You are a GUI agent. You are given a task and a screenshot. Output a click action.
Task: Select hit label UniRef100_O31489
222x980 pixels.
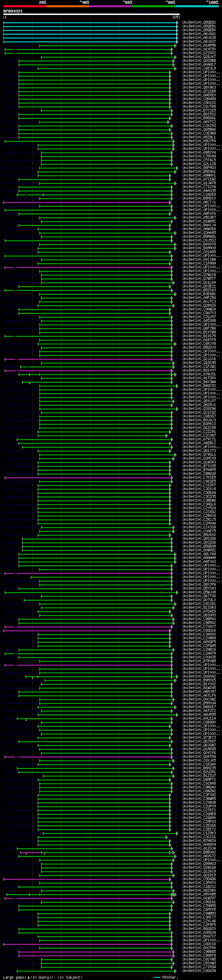[x=199, y=252]
